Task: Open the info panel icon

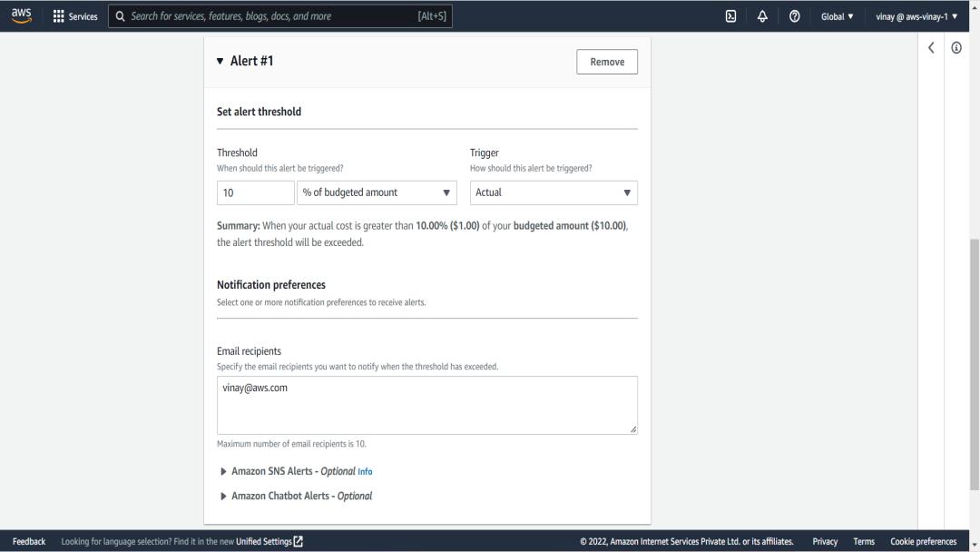Action: [955, 47]
